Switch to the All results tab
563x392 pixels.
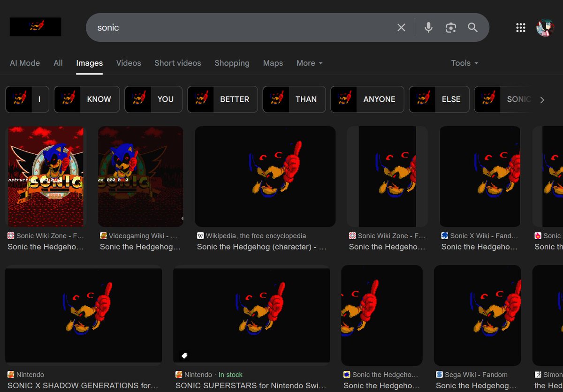point(58,63)
